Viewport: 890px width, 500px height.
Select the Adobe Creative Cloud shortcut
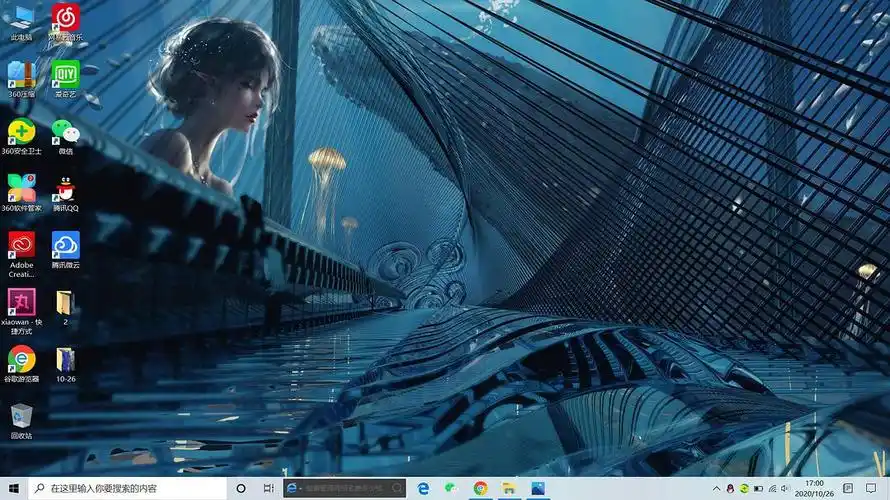(x=21, y=245)
